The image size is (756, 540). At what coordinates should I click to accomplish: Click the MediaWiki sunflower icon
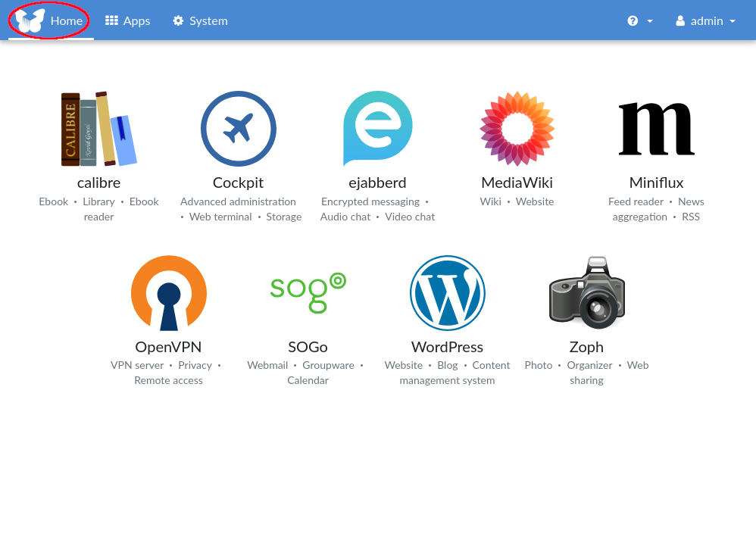coord(517,129)
